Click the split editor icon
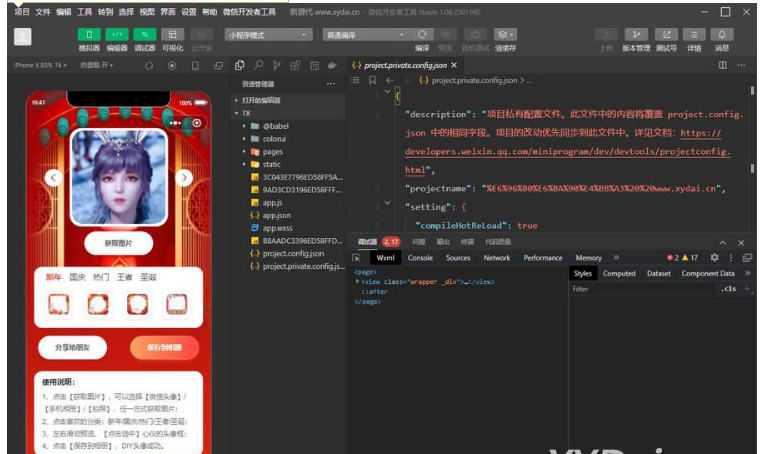 click(x=723, y=65)
